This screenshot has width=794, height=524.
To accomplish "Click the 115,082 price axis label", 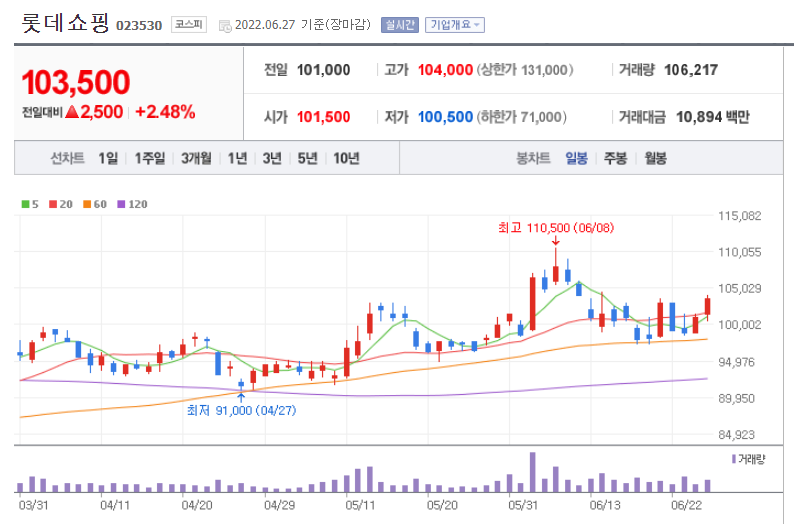I will (x=739, y=216).
